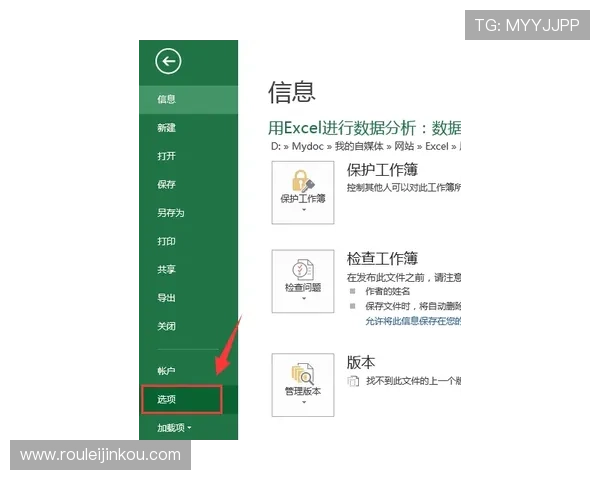Screen dimensions: 600x480
Task: Click the 管理版本 documents icon button
Action: click(303, 385)
